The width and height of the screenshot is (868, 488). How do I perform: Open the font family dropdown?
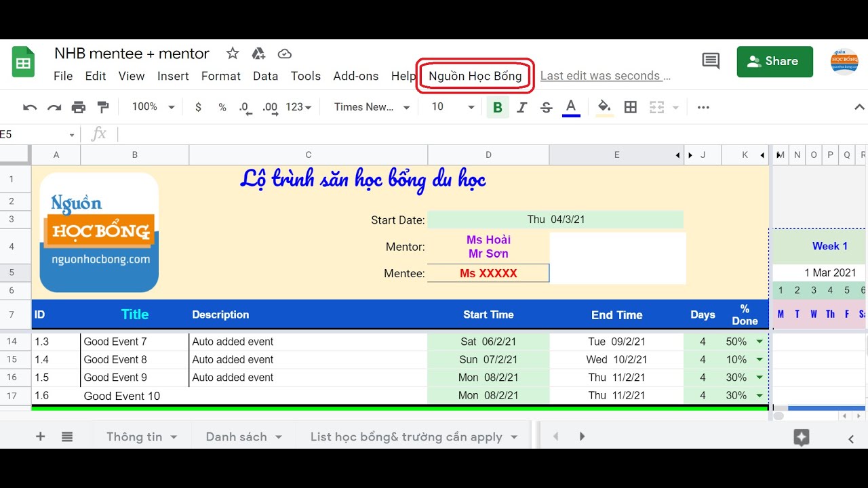(370, 106)
